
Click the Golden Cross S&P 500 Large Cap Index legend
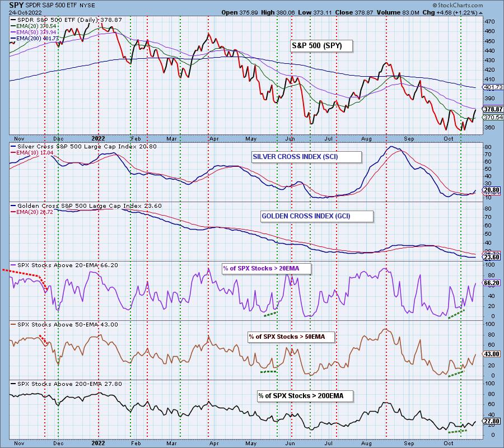86,206
